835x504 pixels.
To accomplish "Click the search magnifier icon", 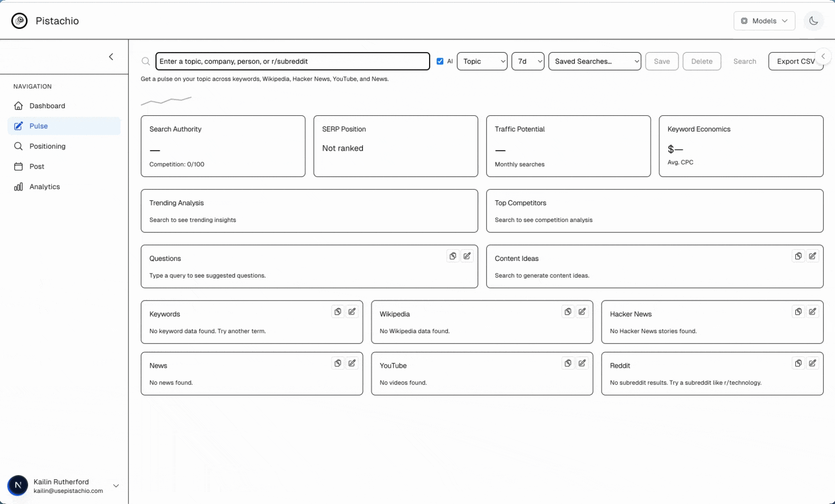I will pyautogui.click(x=146, y=61).
